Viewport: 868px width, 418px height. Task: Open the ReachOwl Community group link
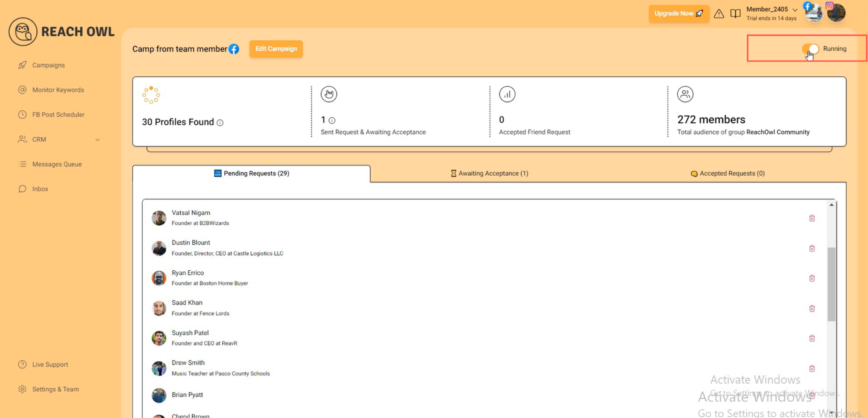tap(778, 132)
